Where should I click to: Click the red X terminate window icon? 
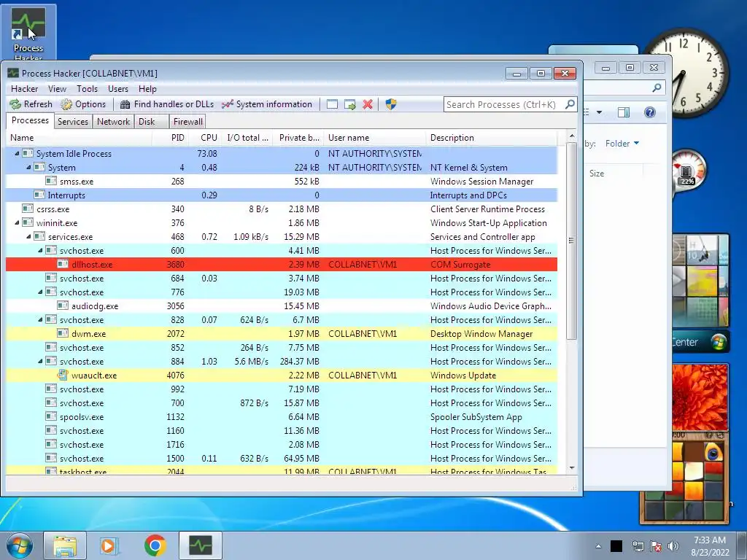[x=368, y=104]
